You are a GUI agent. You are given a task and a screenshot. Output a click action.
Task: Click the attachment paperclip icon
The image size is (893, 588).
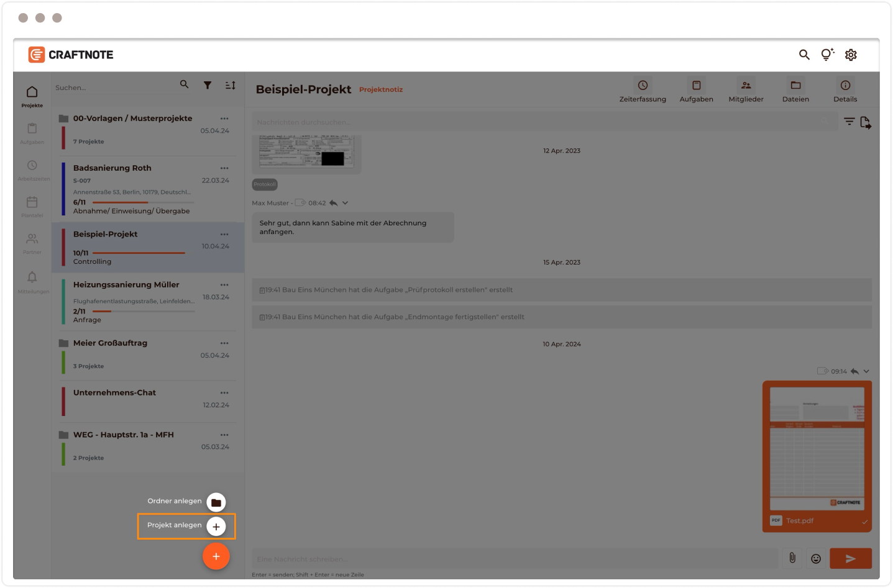tap(792, 558)
